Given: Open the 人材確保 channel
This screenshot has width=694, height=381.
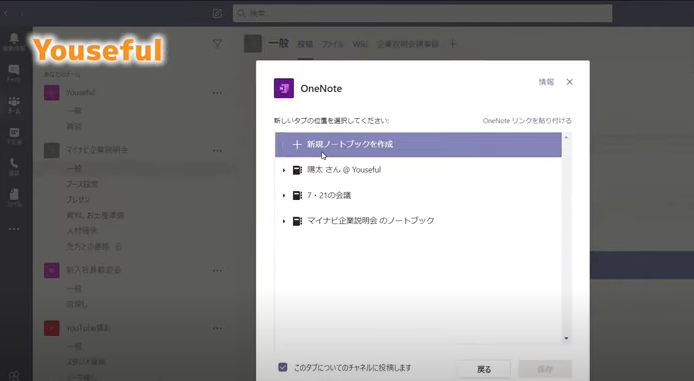Looking at the screenshot, I should 81,231.
